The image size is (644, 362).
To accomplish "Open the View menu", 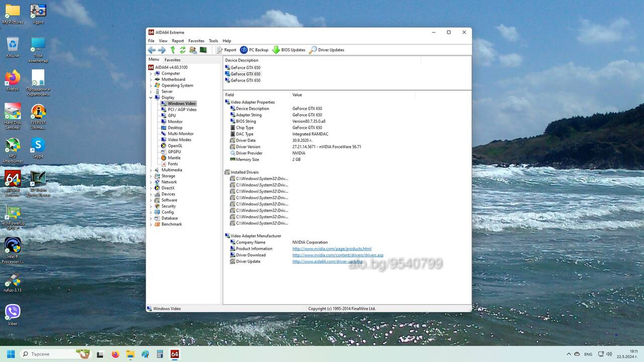I will [x=163, y=41].
